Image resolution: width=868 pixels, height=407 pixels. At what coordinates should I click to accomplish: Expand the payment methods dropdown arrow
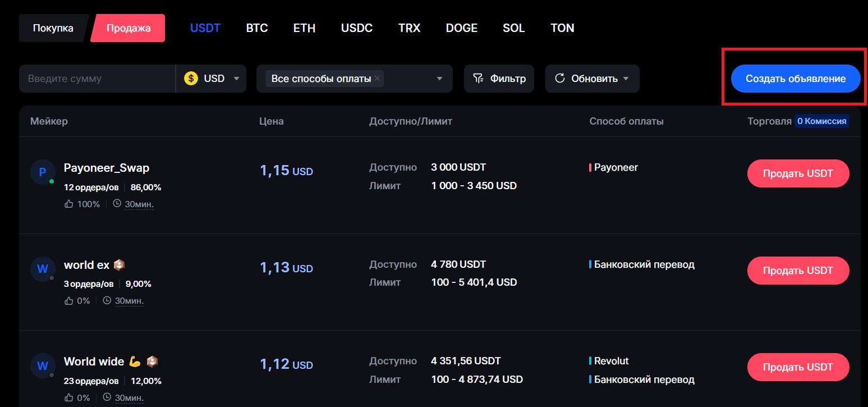pos(440,79)
